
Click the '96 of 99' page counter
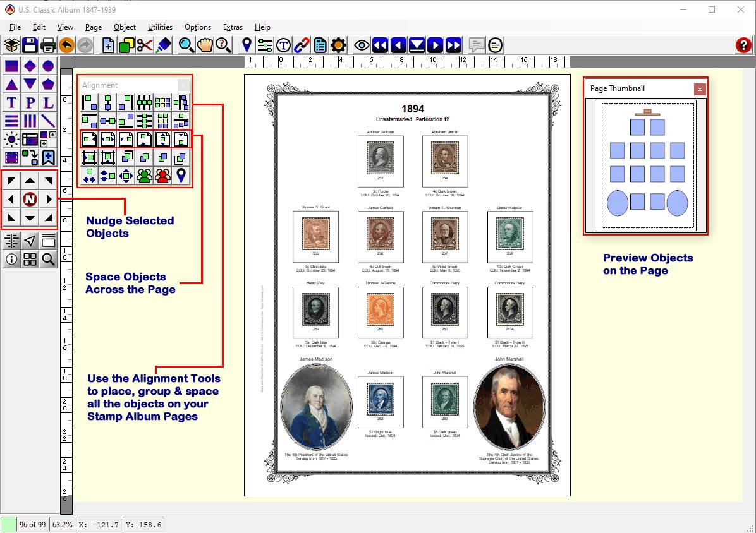click(x=32, y=524)
